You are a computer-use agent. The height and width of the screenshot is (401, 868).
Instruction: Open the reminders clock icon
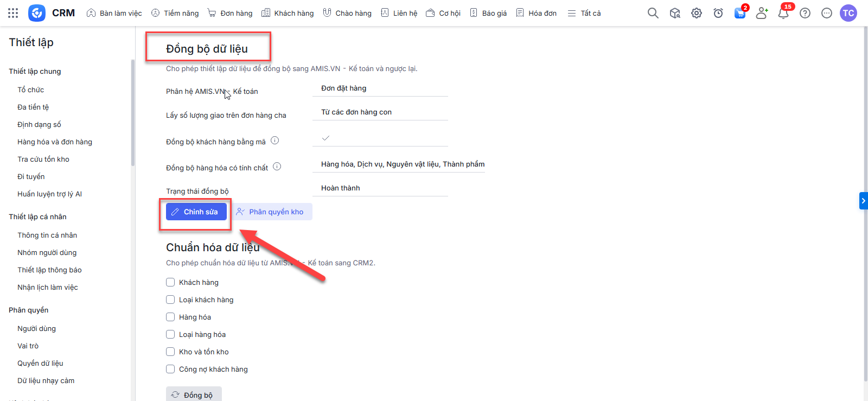click(718, 13)
